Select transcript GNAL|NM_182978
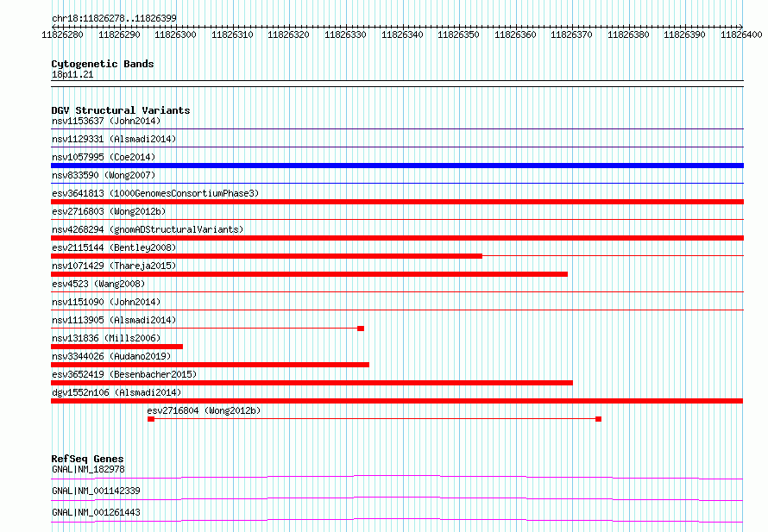This screenshot has height=532, width=768. coord(88,469)
